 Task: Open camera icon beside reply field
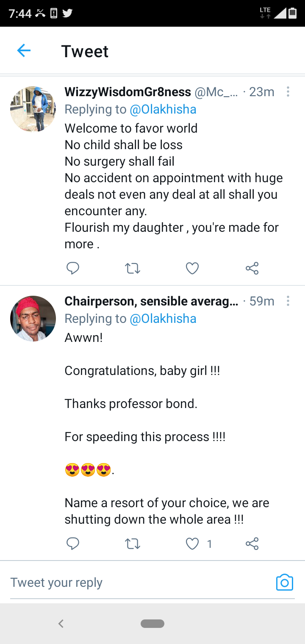click(284, 583)
